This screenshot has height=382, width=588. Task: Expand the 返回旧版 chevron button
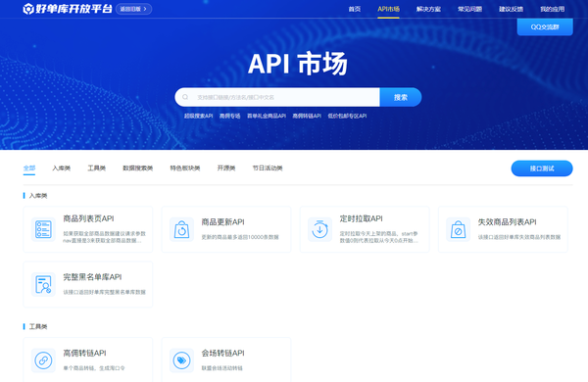(x=134, y=9)
